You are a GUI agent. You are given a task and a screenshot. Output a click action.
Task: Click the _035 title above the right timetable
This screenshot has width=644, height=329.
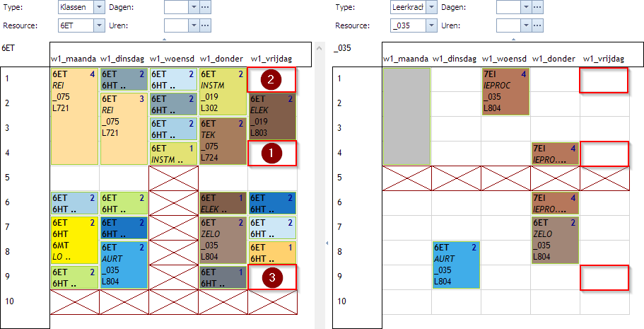341,47
